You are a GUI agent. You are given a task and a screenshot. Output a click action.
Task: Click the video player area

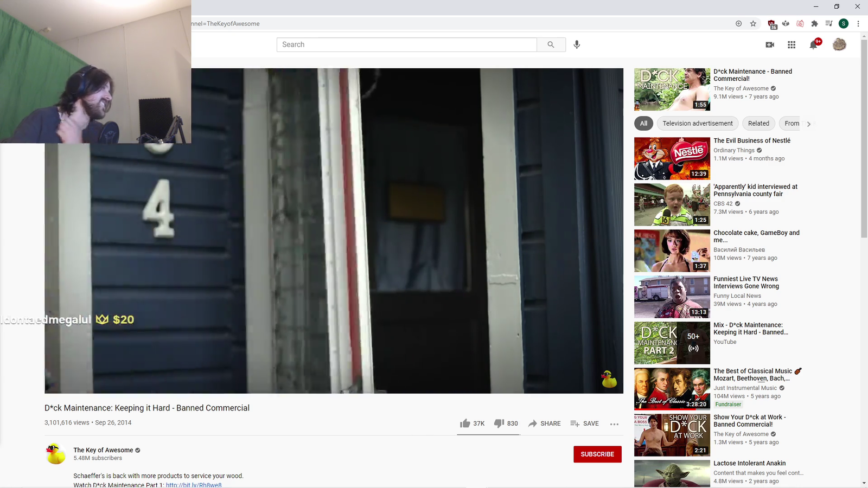(x=334, y=230)
